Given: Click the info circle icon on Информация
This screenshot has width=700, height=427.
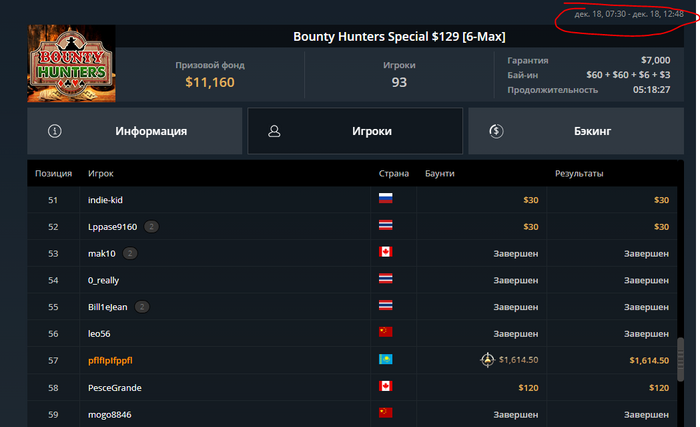Looking at the screenshot, I should (x=54, y=131).
